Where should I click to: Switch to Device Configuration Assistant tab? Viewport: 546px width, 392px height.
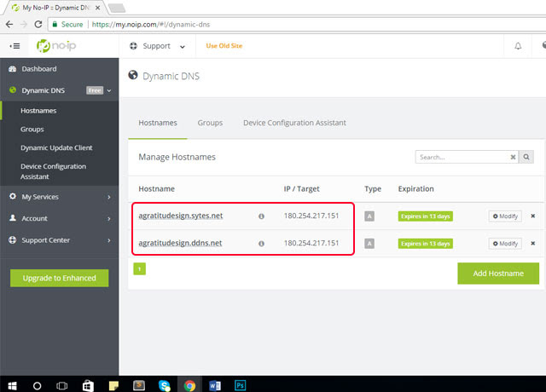pos(294,123)
